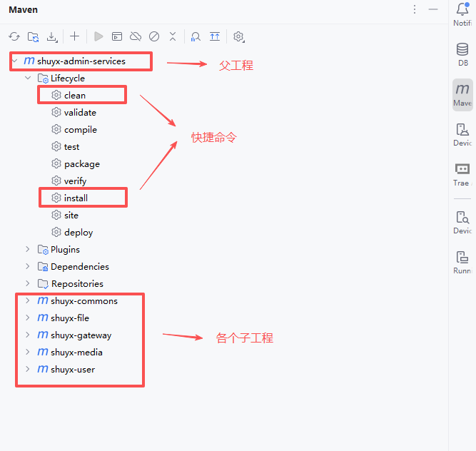This screenshot has width=476, height=451.
Task: Select shuyx-gateway module label
Action: tap(81, 335)
